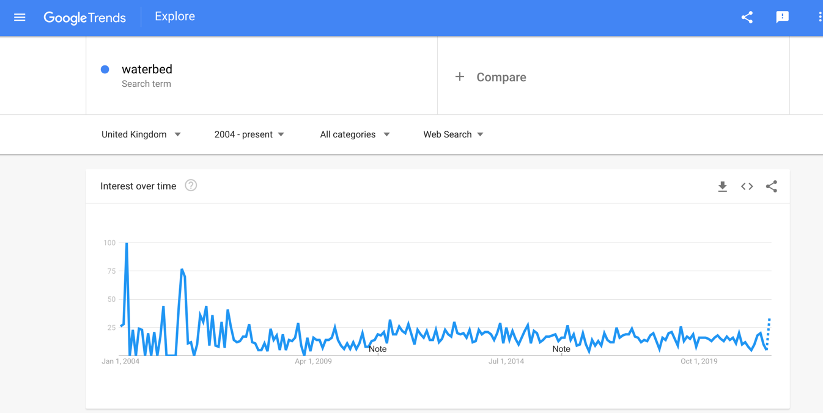Click the Google Trends logo
The width and height of the screenshot is (824, 414).
click(x=85, y=17)
